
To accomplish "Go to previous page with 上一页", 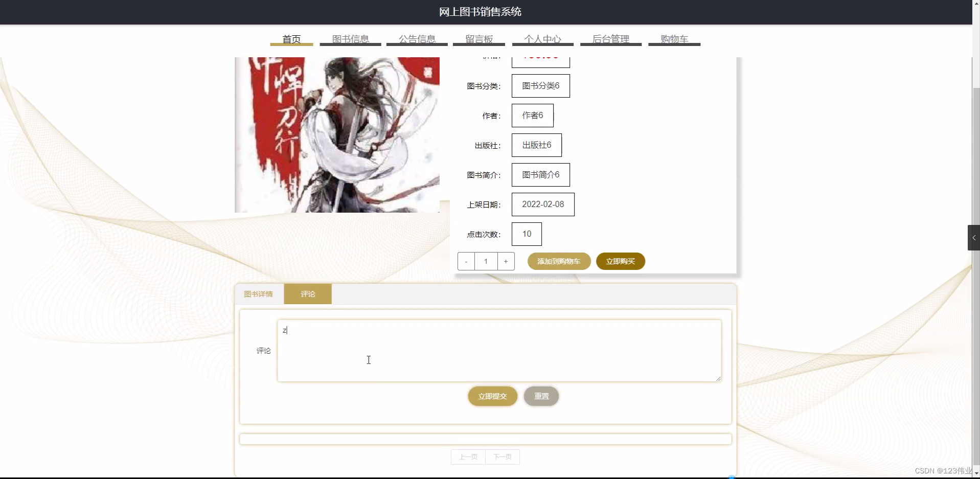I will click(468, 457).
